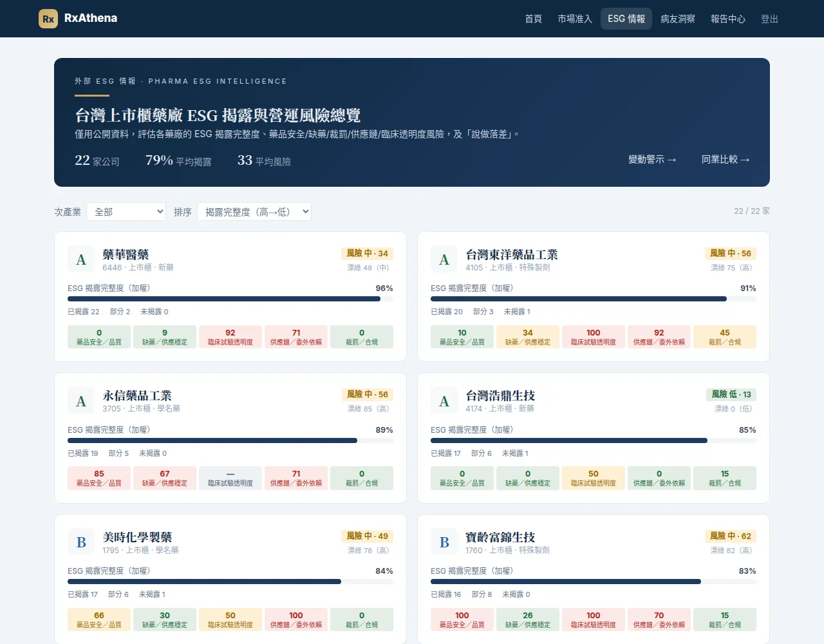Viewport: 824px width, 644px height.
Task: Open the 永信藥品工業 company title
Action: [x=137, y=395]
